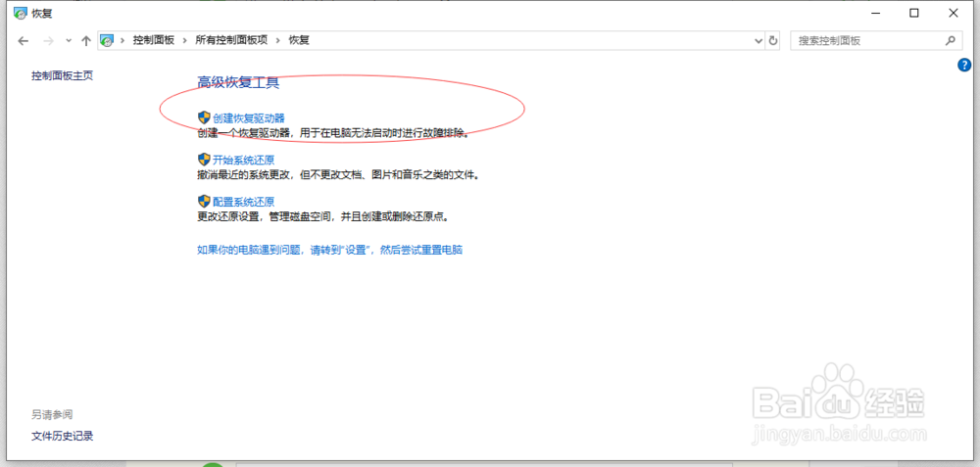Click 控制面板 in the address breadcrumb
The image size is (980, 467).
[x=153, y=40]
